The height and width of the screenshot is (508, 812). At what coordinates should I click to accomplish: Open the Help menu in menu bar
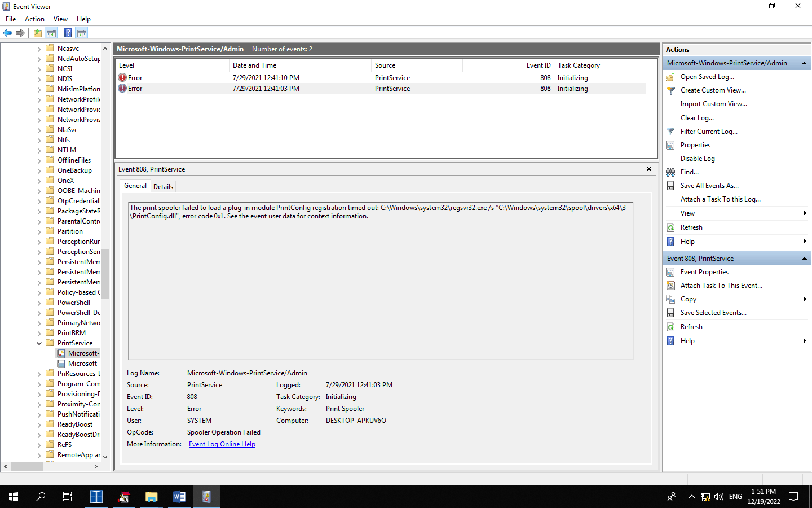point(83,19)
